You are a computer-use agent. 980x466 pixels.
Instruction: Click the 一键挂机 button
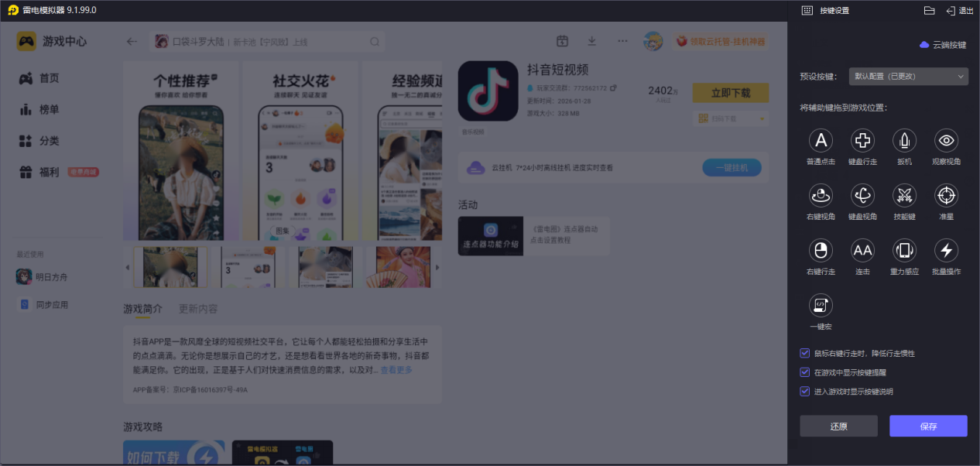(732, 167)
